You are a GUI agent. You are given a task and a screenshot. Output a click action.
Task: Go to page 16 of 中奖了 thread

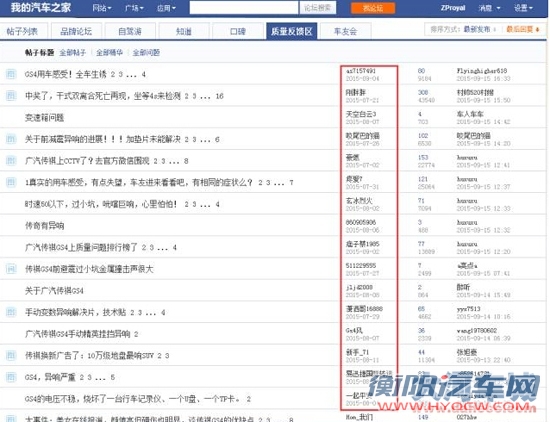tap(220, 96)
